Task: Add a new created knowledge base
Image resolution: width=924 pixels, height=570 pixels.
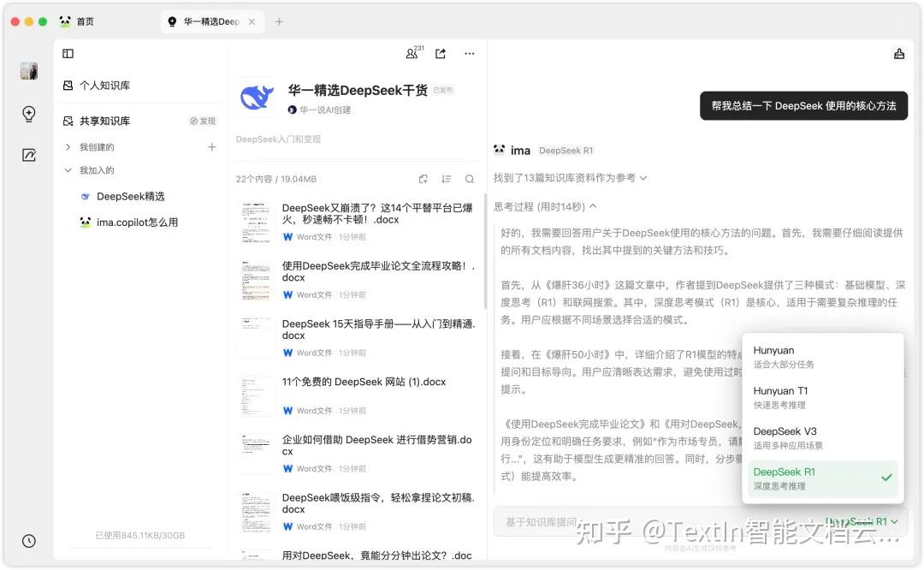Action: (x=212, y=146)
